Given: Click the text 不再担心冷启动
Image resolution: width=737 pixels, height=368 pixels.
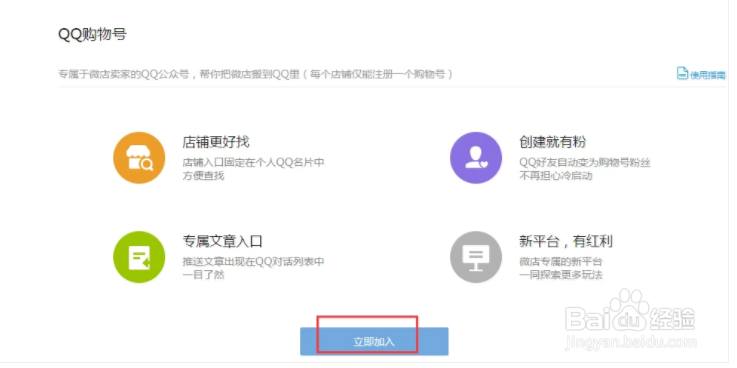Looking at the screenshot, I should tap(556, 176).
